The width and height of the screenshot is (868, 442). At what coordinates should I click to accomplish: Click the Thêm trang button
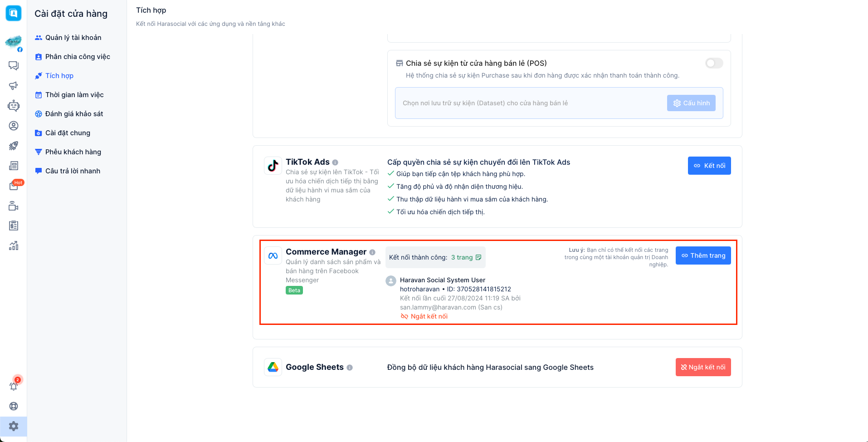coord(703,255)
